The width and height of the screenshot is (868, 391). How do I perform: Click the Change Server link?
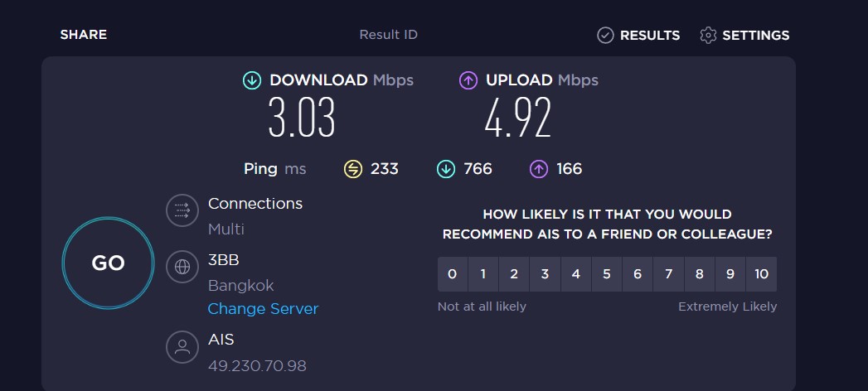point(263,309)
